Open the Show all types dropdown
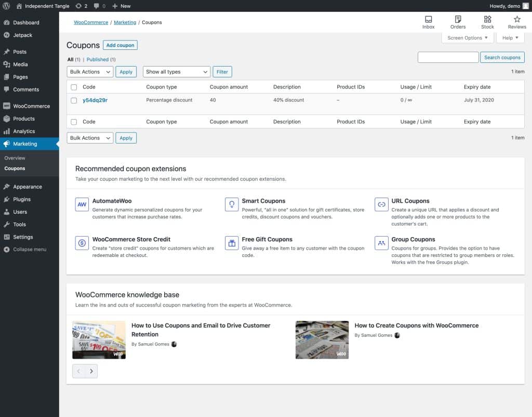Viewport: 532px width, 417px height. (x=177, y=72)
